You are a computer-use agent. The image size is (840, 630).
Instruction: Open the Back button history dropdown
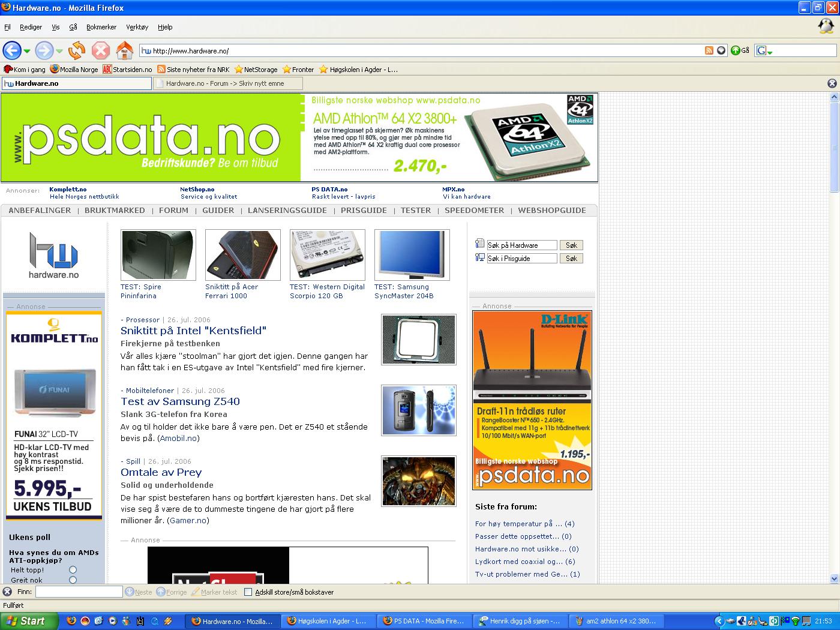27,51
